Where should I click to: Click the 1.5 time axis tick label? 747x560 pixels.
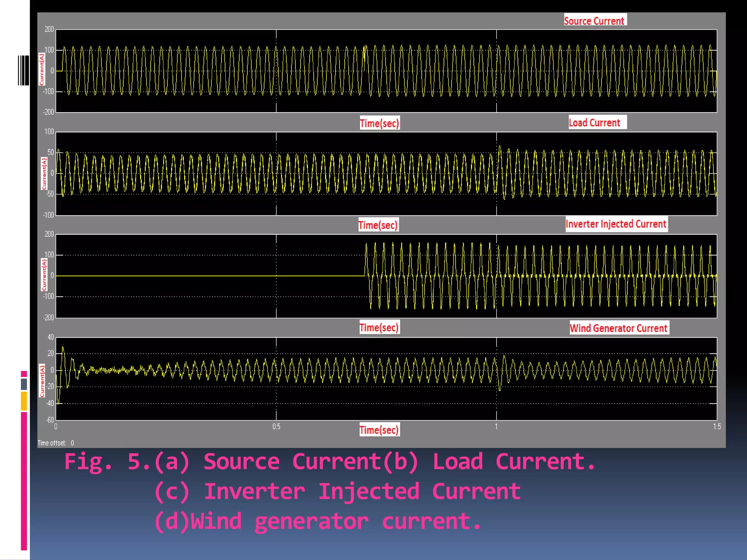click(x=717, y=426)
